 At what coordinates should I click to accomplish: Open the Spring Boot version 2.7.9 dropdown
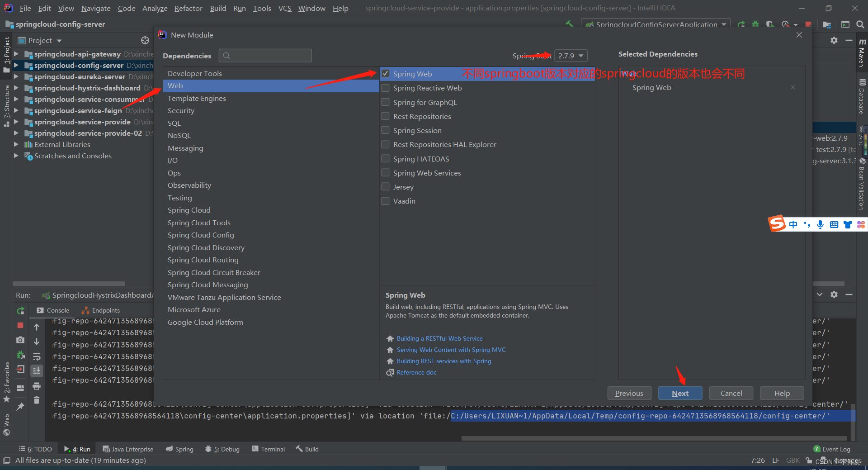click(571, 56)
